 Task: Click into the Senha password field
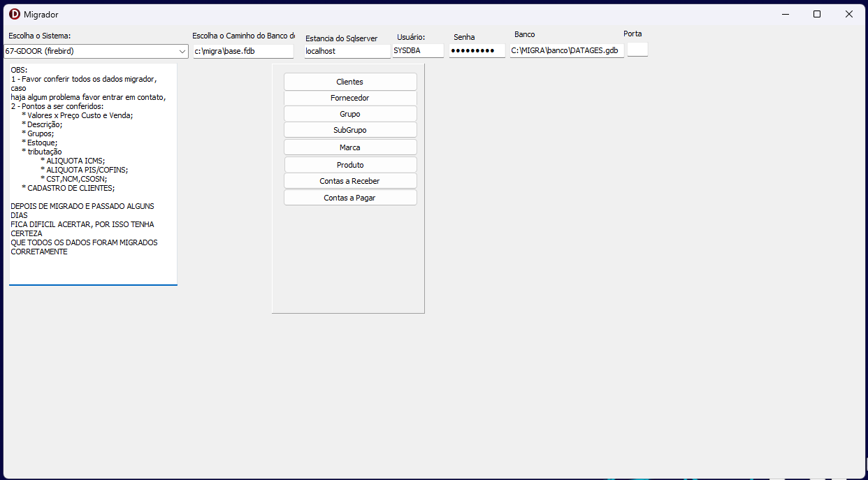click(x=477, y=50)
